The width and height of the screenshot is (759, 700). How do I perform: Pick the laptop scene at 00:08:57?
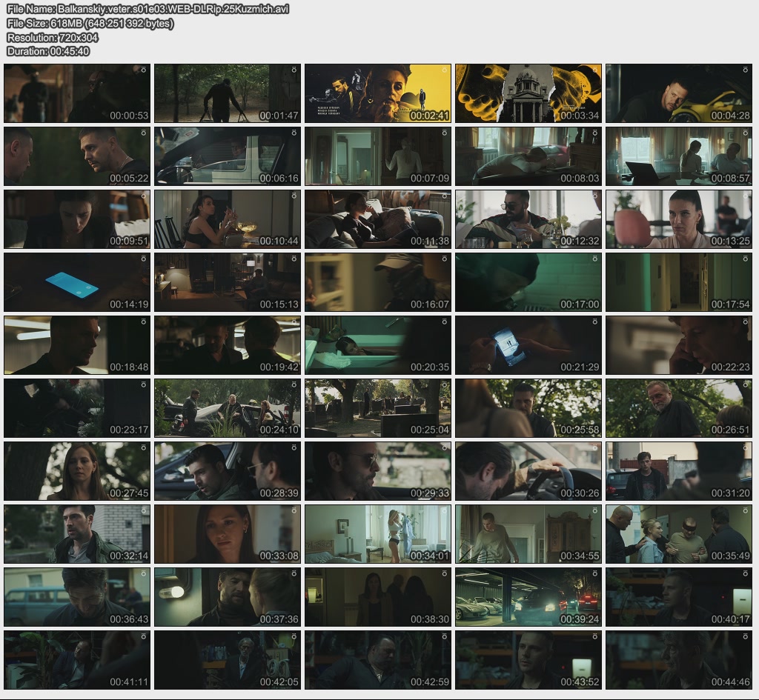[x=679, y=156]
